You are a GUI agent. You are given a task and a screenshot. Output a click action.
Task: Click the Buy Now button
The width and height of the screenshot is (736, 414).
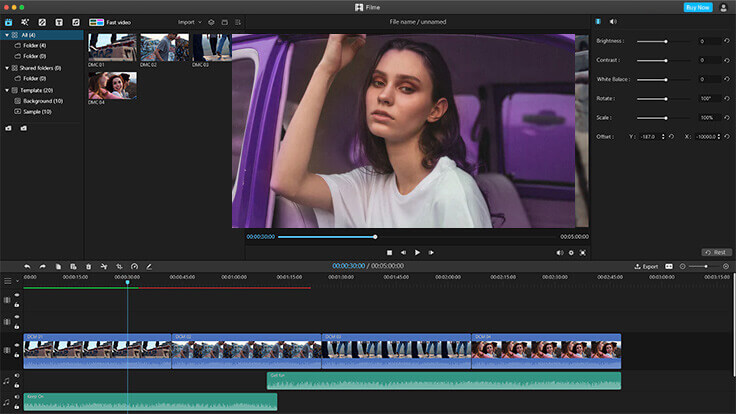pos(698,7)
